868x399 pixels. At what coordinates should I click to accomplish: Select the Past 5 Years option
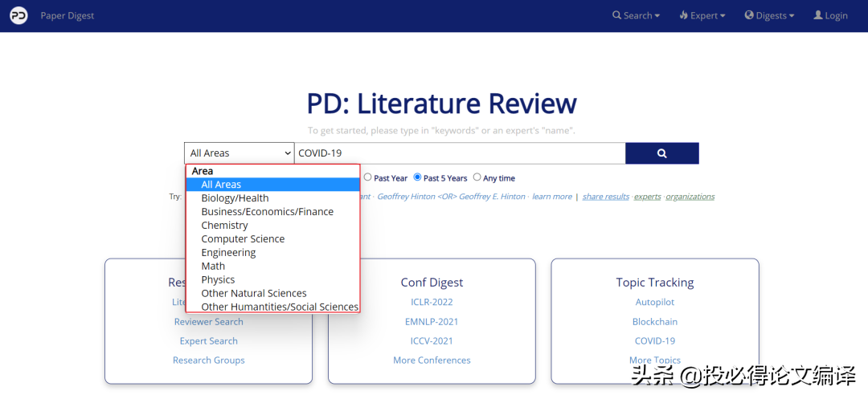click(x=418, y=177)
